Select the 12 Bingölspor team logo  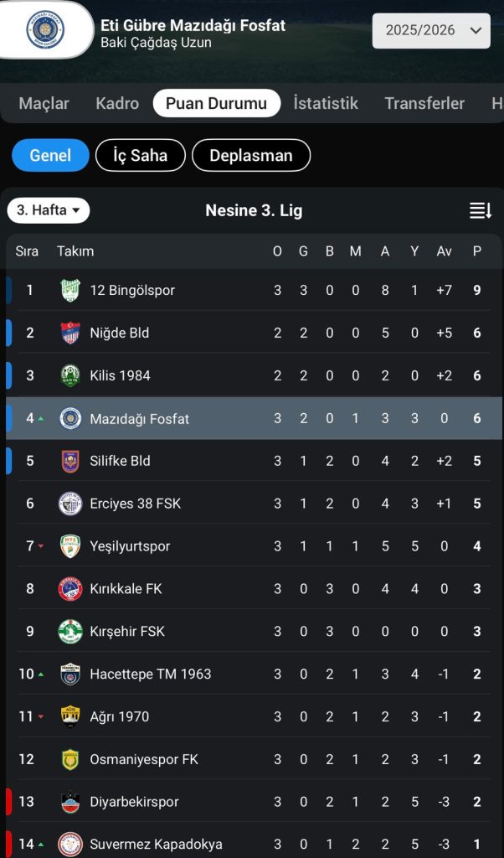pyautogui.click(x=71, y=290)
